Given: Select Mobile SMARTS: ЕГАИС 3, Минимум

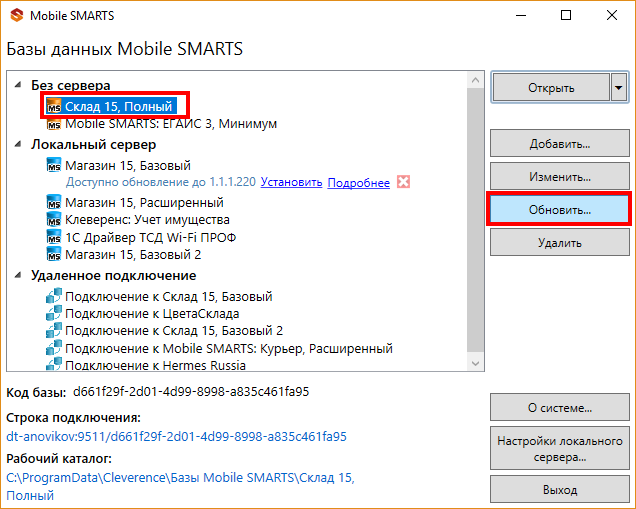Looking at the screenshot, I should (x=171, y=124).
